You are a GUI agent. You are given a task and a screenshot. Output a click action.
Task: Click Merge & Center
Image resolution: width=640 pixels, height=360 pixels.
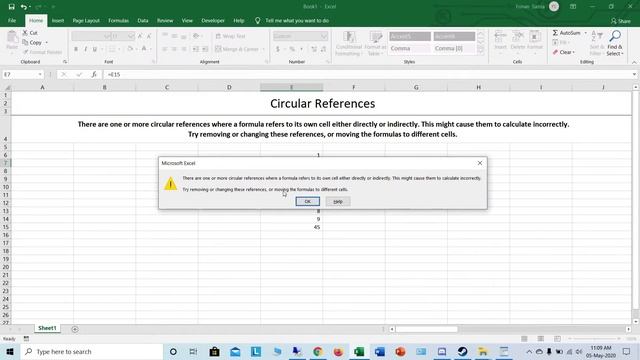tap(237, 49)
